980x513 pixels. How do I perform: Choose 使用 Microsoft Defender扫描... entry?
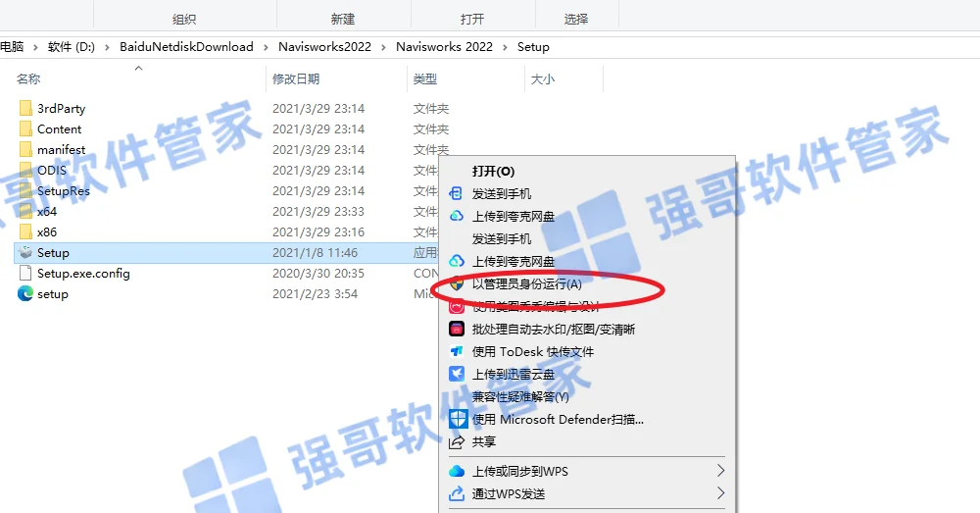558,419
